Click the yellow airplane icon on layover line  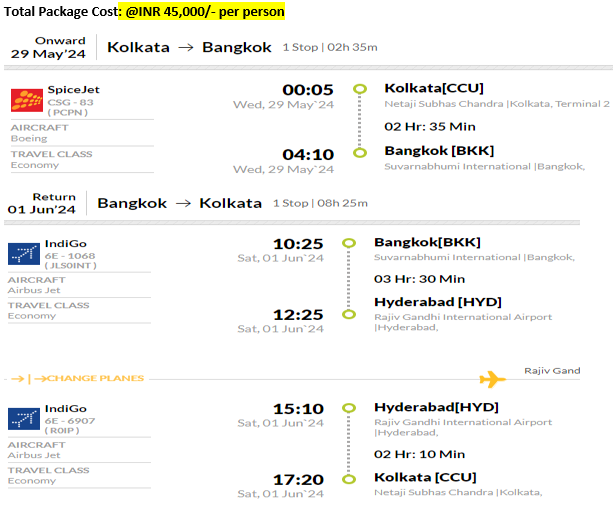point(493,379)
